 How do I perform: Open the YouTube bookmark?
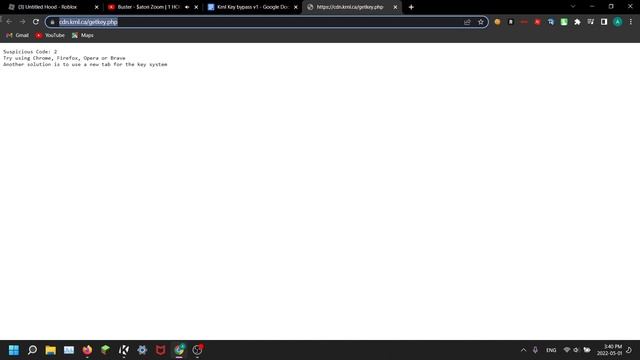[x=50, y=36]
